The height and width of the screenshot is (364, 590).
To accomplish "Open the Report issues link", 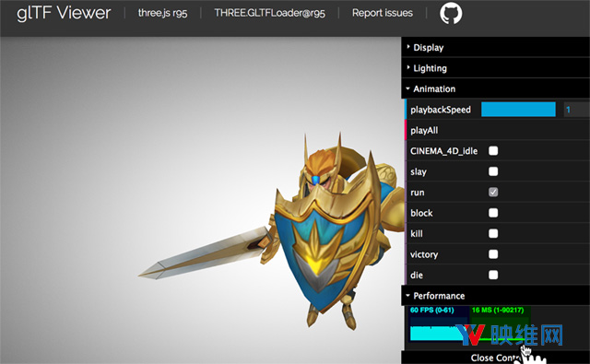I will (x=383, y=13).
